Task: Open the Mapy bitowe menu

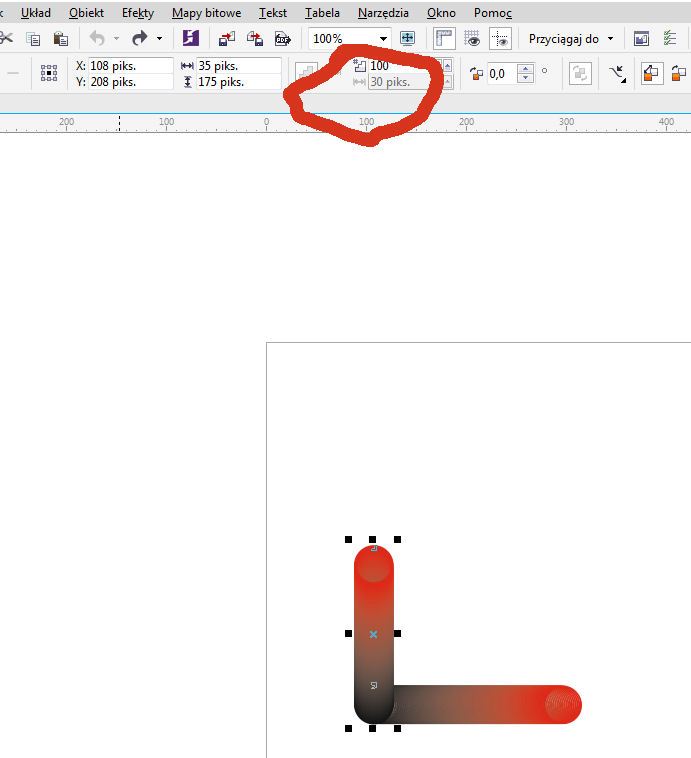Action: [206, 13]
